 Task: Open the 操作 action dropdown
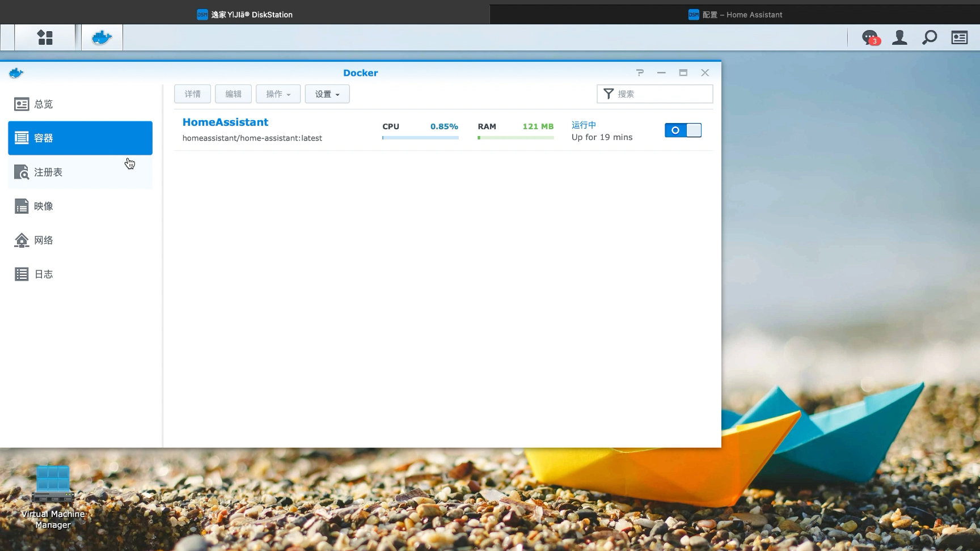(278, 94)
